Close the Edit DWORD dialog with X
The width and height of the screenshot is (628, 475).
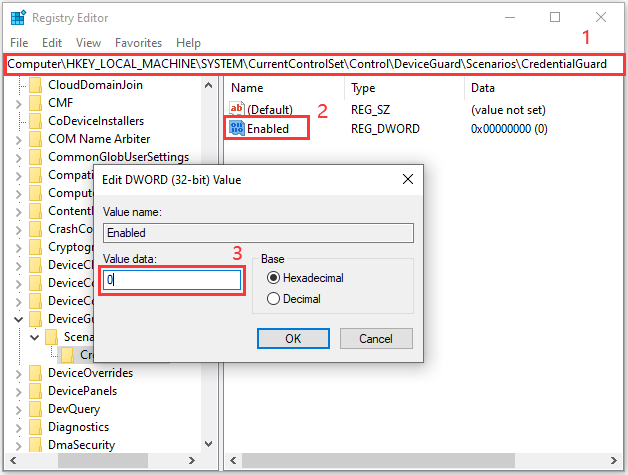click(408, 179)
